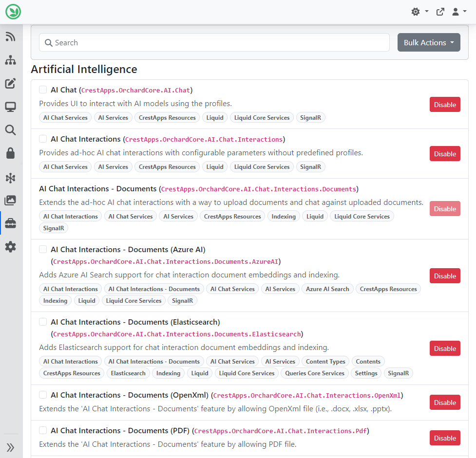Open the RSS feed sidebar icon
The image size is (476, 458).
click(10, 37)
